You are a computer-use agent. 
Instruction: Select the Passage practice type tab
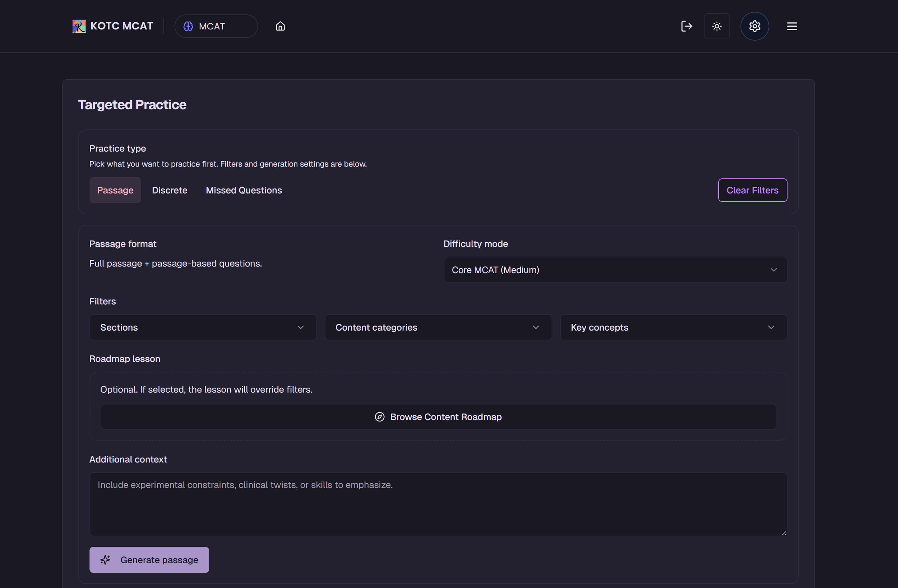point(115,190)
